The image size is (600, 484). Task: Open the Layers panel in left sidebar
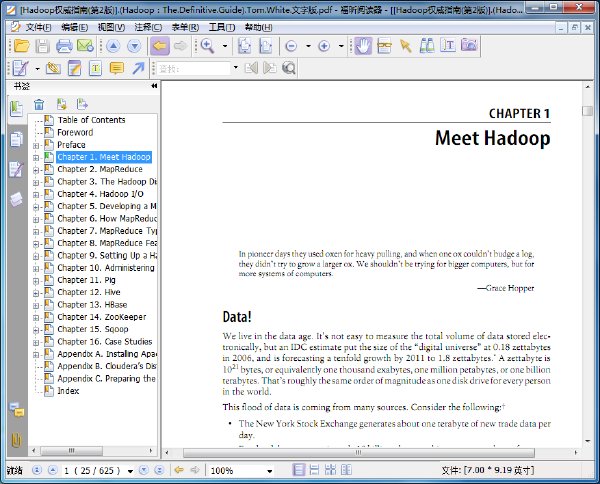16,199
